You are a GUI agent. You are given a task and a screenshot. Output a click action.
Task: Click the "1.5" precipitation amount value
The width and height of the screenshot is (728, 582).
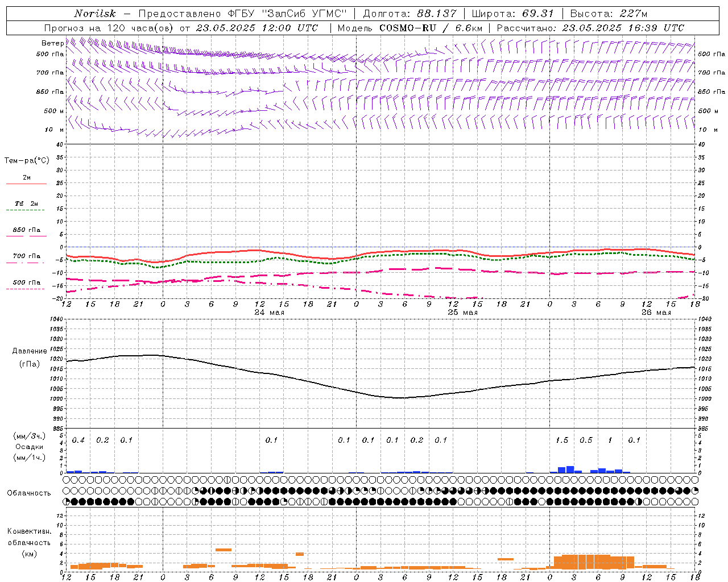click(x=562, y=440)
